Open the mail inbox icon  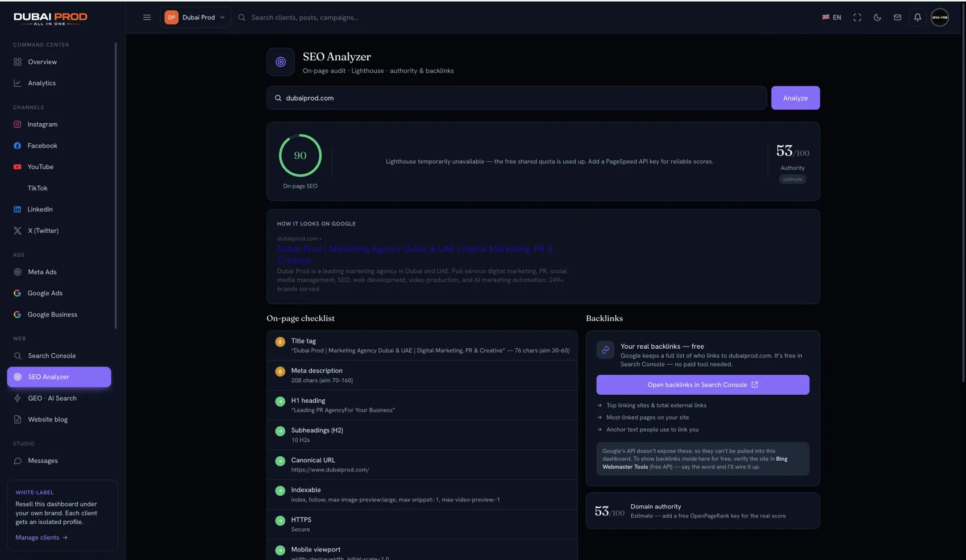click(x=897, y=18)
